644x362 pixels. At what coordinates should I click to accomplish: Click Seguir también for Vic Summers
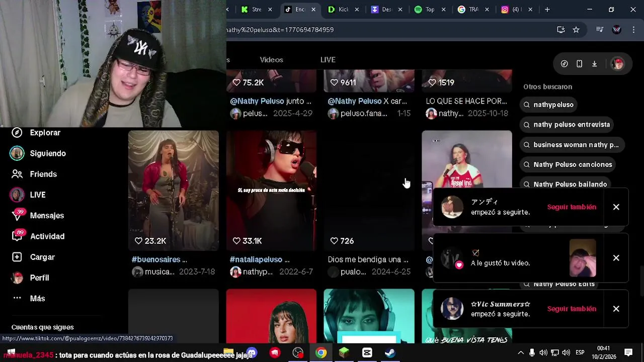click(x=572, y=309)
